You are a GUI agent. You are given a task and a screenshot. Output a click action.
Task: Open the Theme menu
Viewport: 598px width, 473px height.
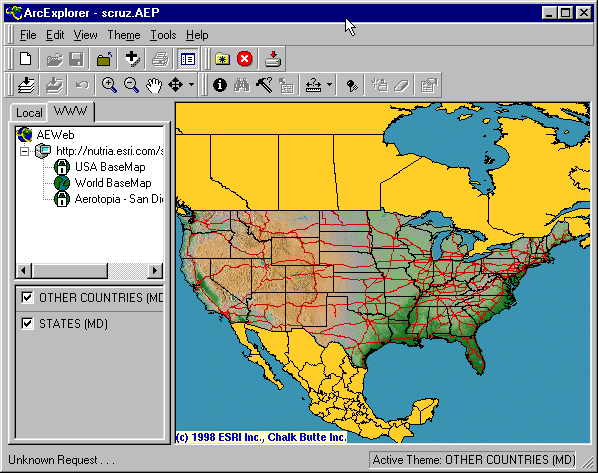[124, 35]
